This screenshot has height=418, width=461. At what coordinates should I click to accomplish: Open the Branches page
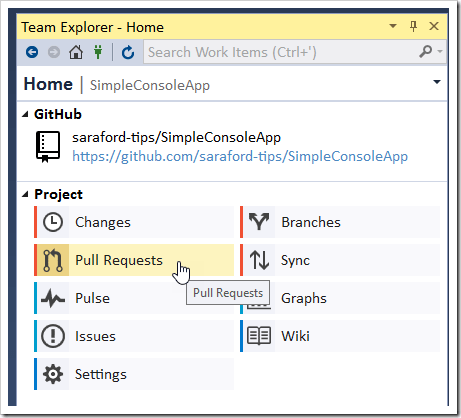[x=340, y=222]
